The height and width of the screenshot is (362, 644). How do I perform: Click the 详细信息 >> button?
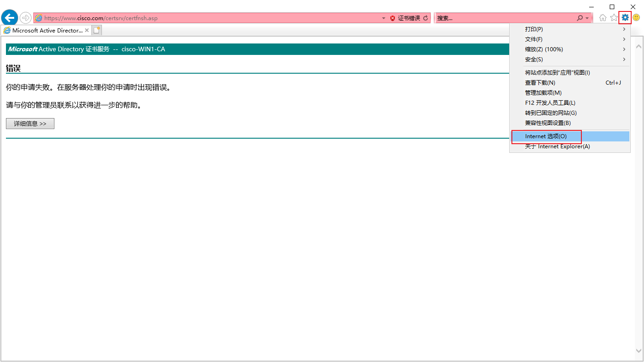click(30, 124)
